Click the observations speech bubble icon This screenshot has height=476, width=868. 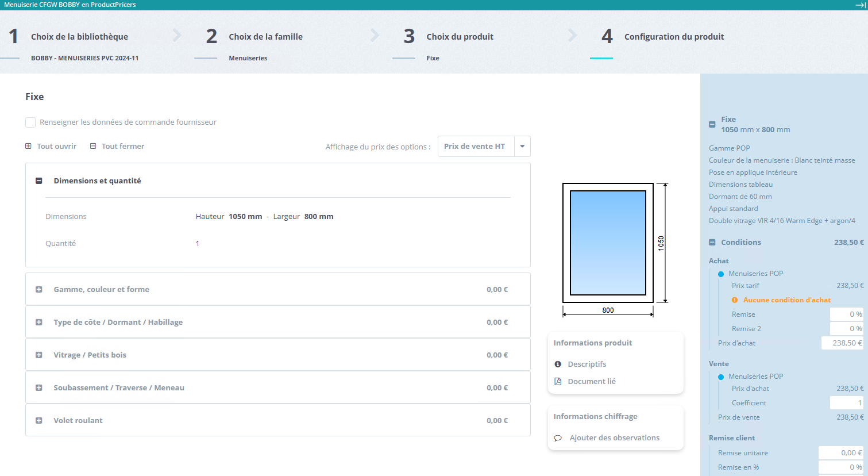(558, 438)
